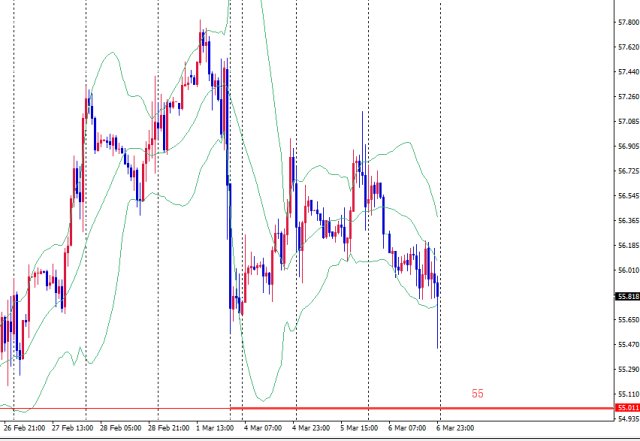Click the 56.185 price scale label
The width and height of the screenshot is (640, 441).
[629, 245]
